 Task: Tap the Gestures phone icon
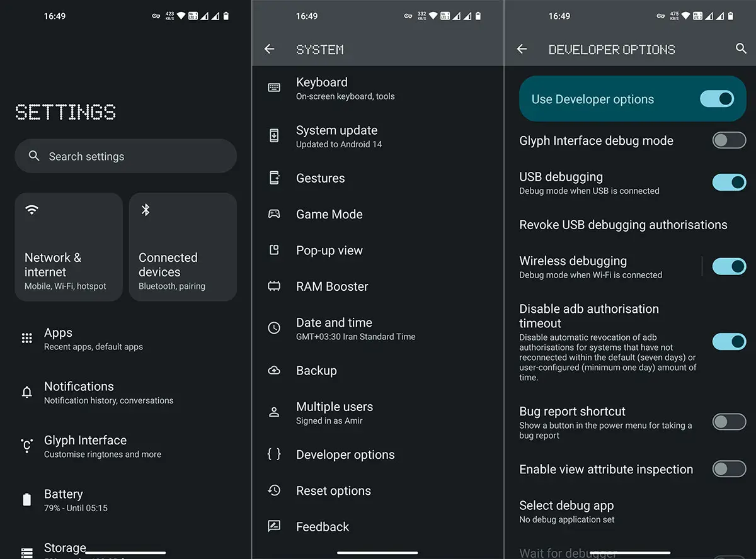(x=274, y=178)
